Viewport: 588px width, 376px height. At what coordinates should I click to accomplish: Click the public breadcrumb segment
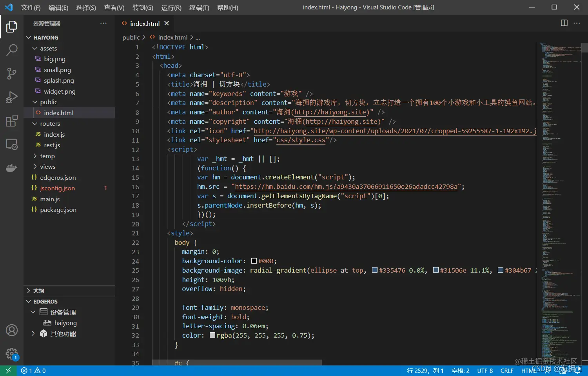(131, 38)
